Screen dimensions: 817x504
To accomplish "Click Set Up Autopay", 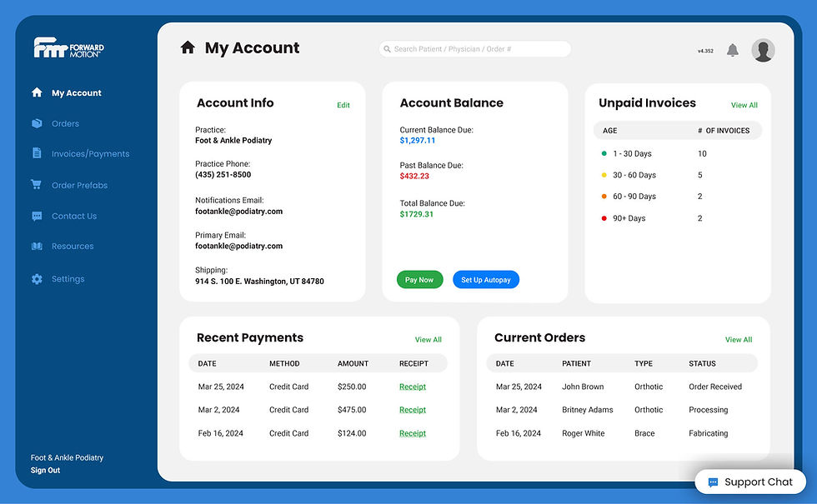I will pyautogui.click(x=486, y=279).
